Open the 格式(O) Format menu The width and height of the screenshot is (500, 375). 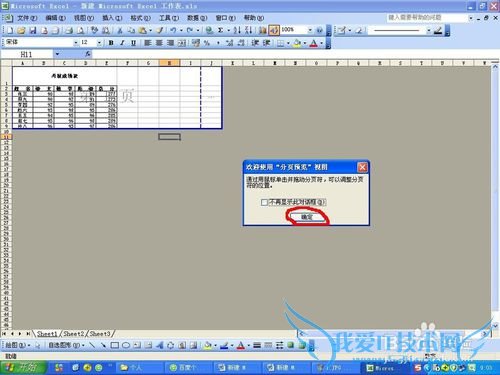[x=141, y=18]
